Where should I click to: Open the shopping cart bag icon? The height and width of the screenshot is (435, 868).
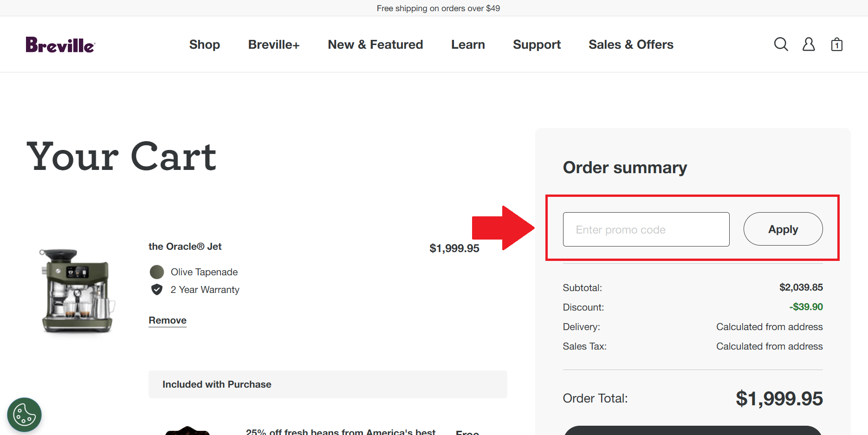point(836,45)
